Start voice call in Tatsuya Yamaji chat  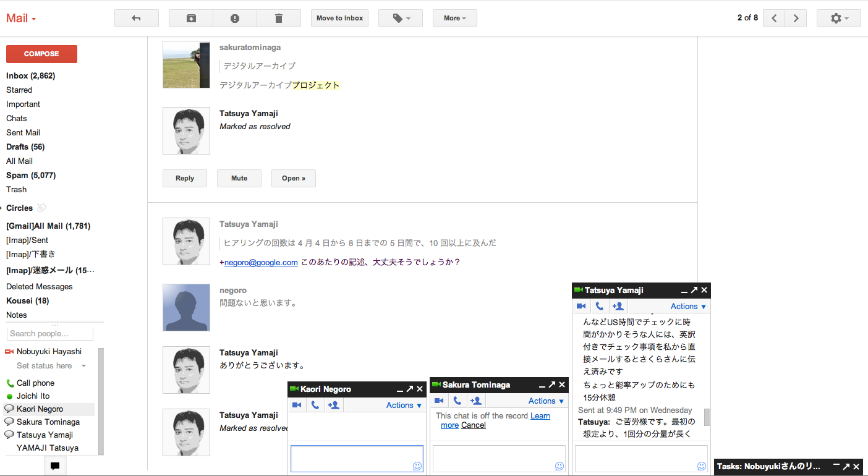[x=600, y=306]
